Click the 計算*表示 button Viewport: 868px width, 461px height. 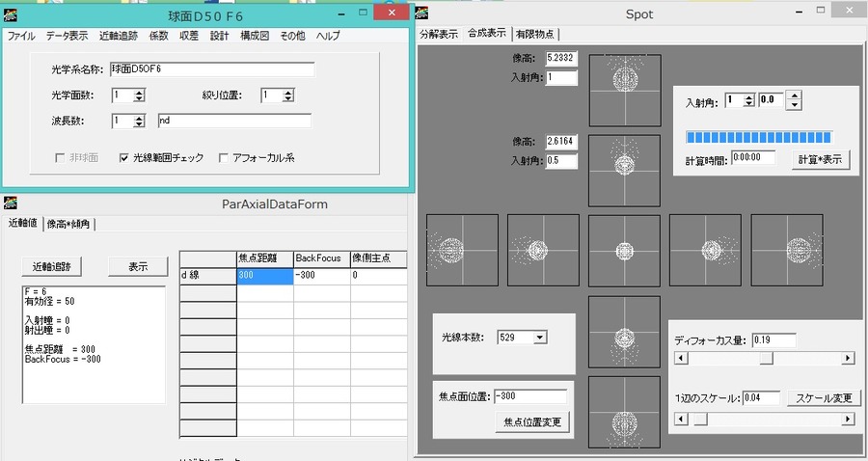(x=821, y=159)
